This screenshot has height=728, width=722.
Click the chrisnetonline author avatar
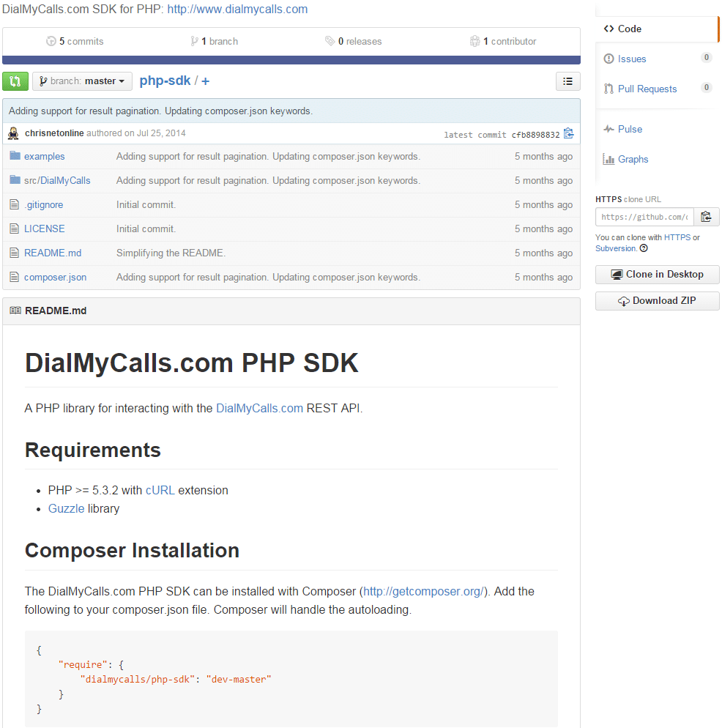point(14,133)
